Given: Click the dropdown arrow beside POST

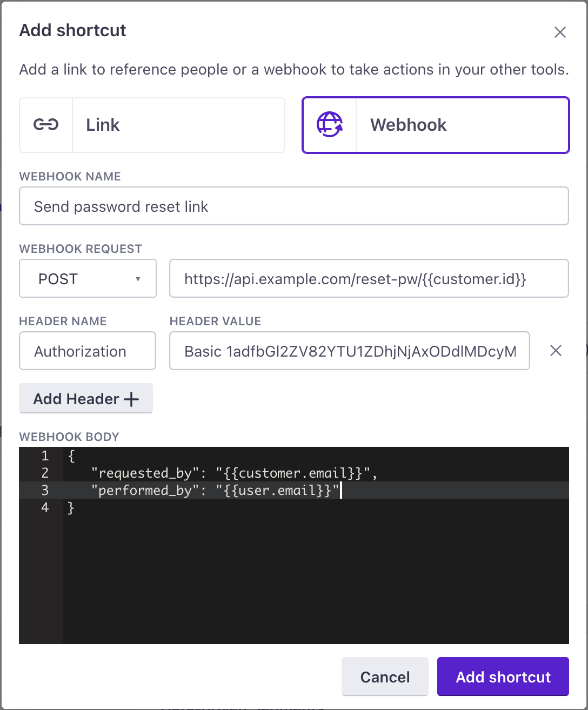Looking at the screenshot, I should 138,279.
